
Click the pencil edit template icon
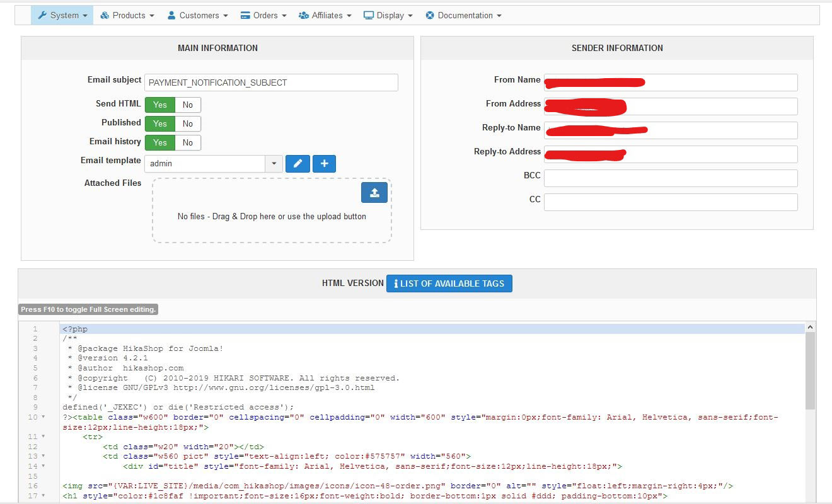[x=298, y=164]
